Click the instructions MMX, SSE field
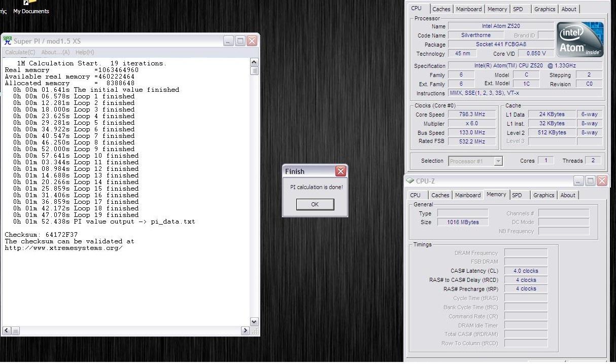The width and height of the screenshot is (616, 364). tap(525, 93)
